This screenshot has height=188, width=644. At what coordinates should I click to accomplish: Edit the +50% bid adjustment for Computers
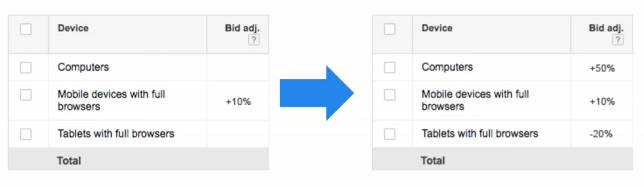coord(602,68)
